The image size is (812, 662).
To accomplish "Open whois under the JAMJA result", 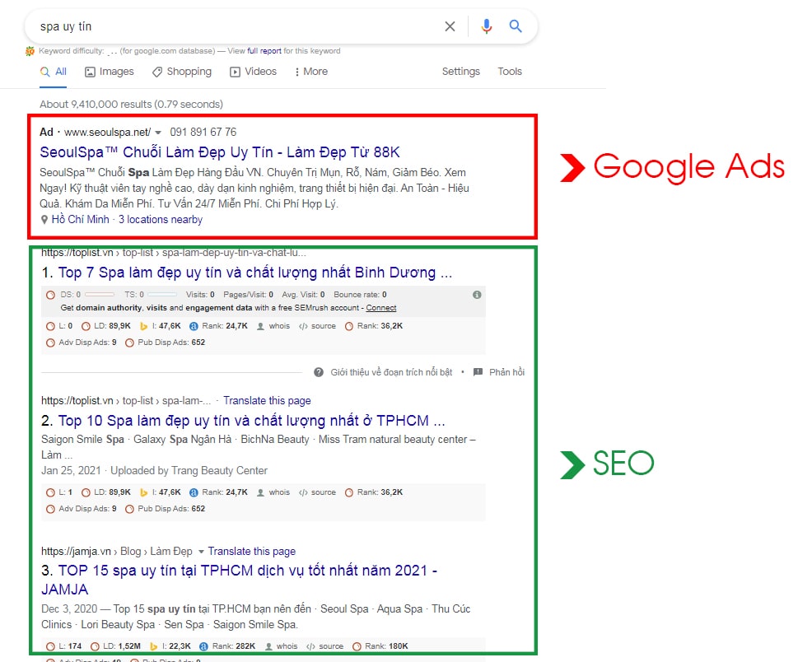I will point(281,646).
